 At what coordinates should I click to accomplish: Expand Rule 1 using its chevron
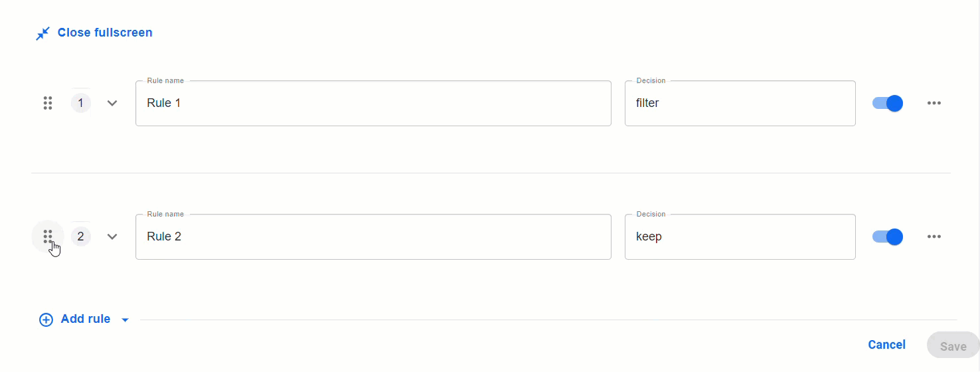click(x=112, y=103)
